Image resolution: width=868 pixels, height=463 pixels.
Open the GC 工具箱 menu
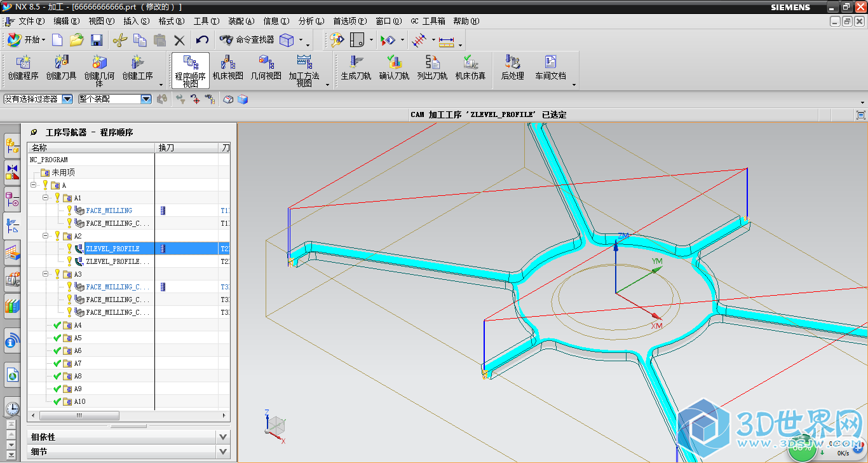[428, 21]
